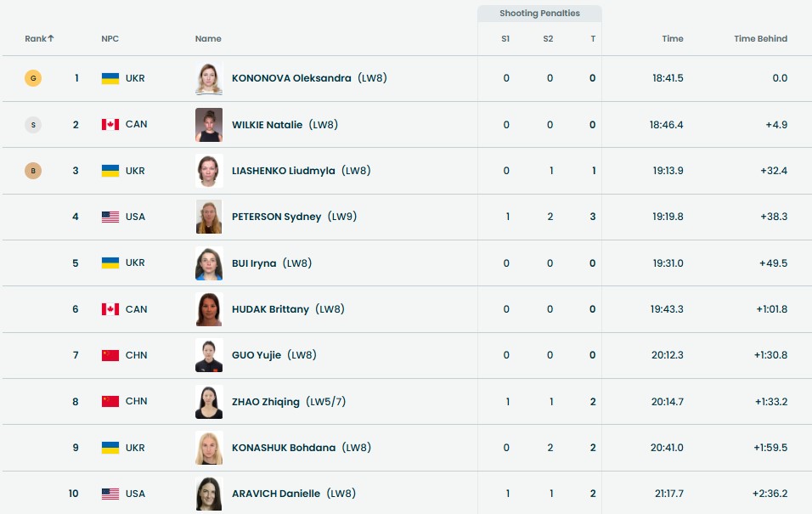Click BUI Iryna's profile photo
812x514 pixels.
209,263
